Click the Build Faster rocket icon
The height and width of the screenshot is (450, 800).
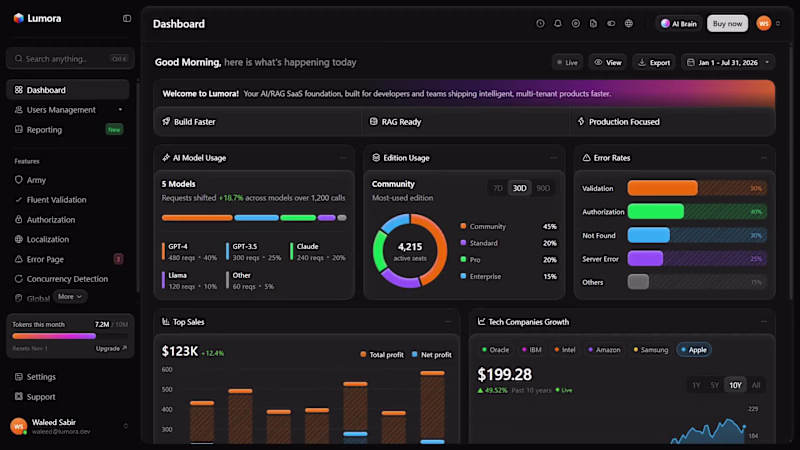[166, 121]
